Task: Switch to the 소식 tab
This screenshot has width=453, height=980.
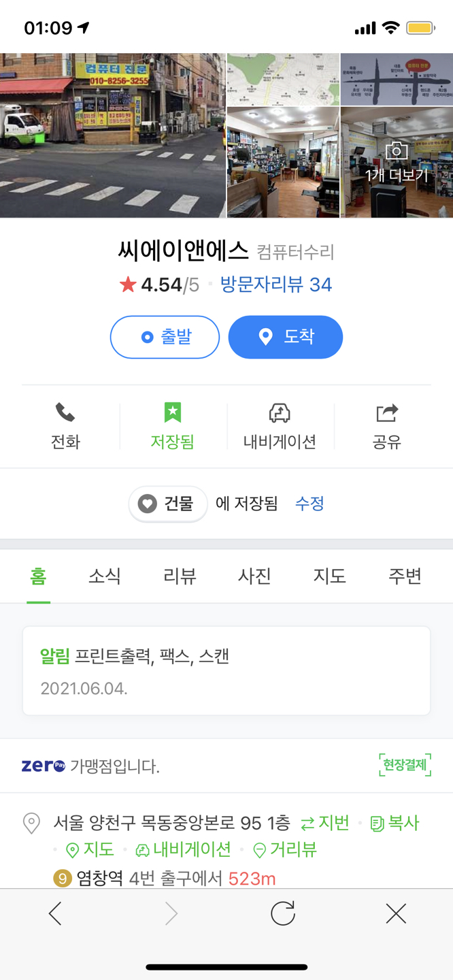Action: coord(105,576)
